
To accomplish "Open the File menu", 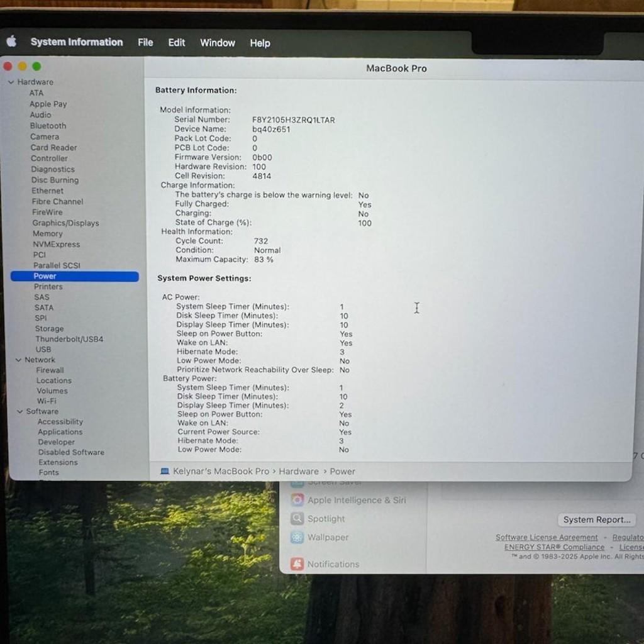I will click(145, 42).
